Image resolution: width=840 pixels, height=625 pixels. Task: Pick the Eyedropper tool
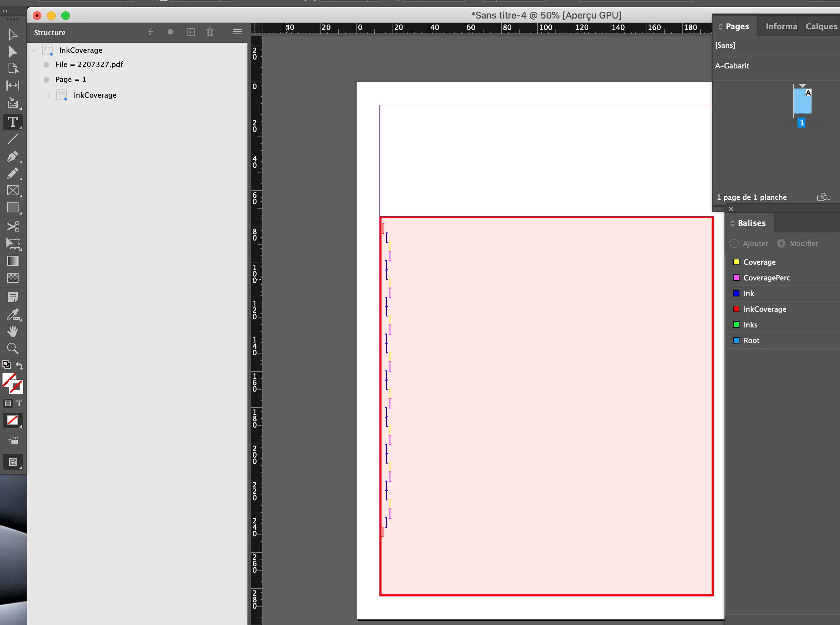point(12,314)
